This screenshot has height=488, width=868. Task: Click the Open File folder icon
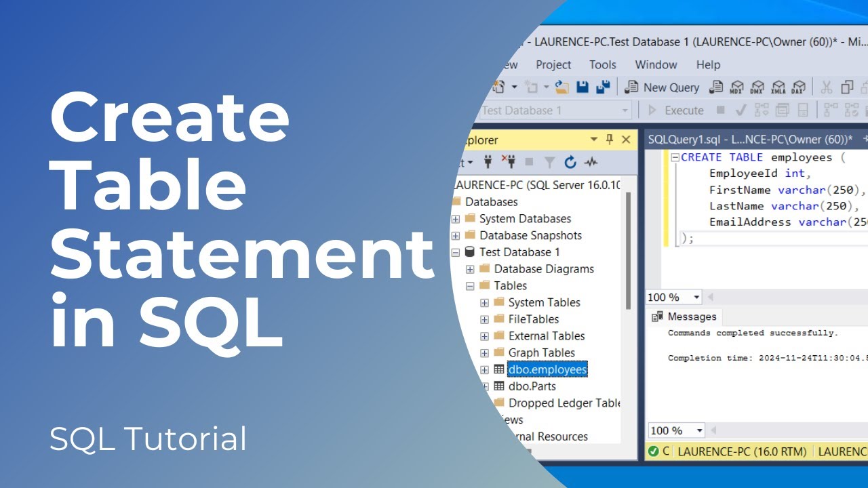[x=561, y=87]
